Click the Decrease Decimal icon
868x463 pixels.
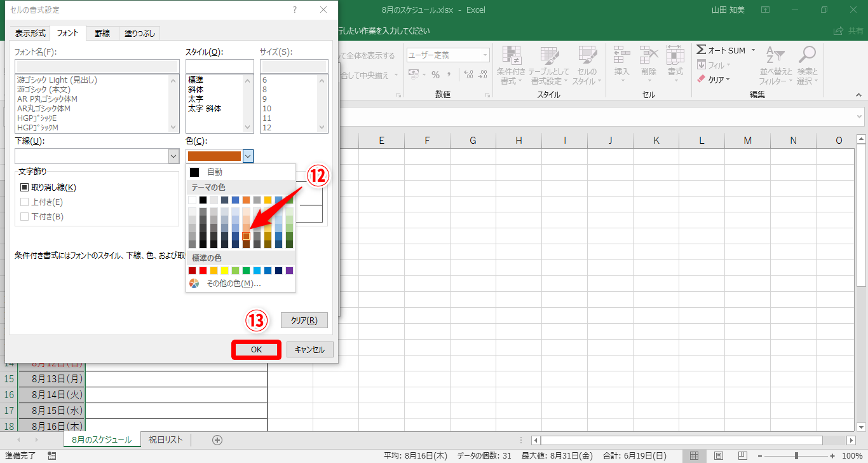(x=484, y=74)
